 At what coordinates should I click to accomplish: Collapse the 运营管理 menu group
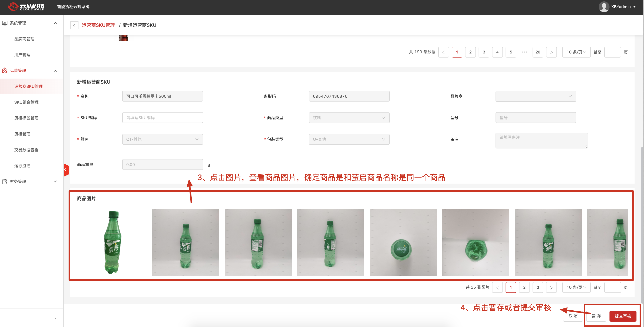click(x=56, y=70)
